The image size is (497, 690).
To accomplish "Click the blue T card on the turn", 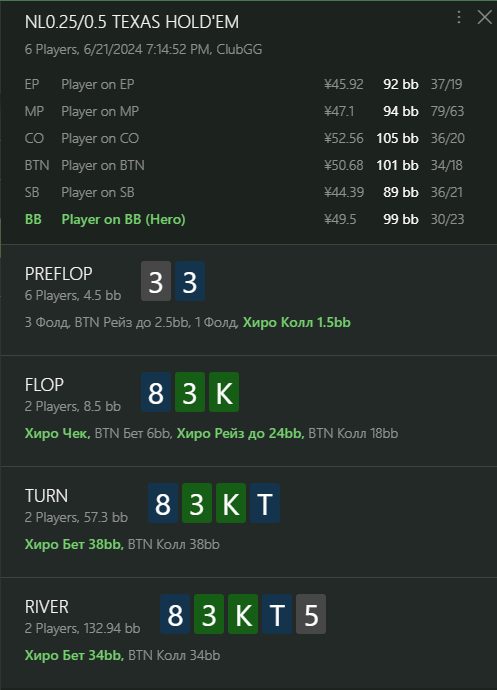I will (x=265, y=503).
